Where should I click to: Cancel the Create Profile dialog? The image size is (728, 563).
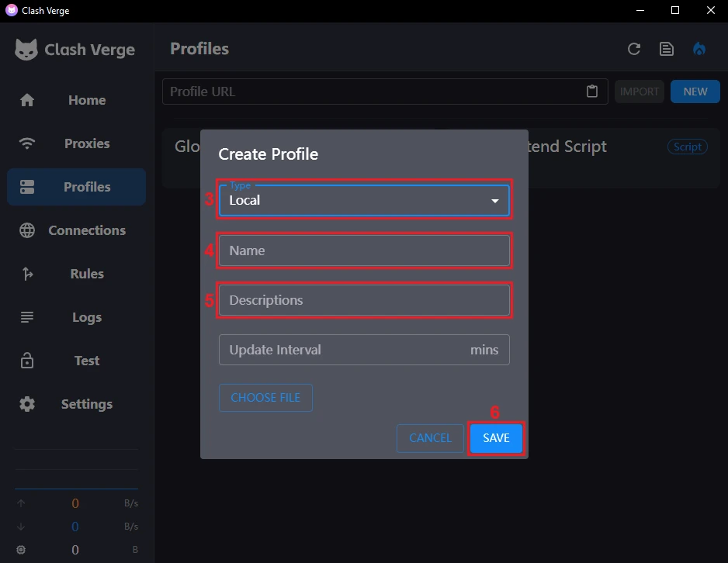click(x=430, y=438)
